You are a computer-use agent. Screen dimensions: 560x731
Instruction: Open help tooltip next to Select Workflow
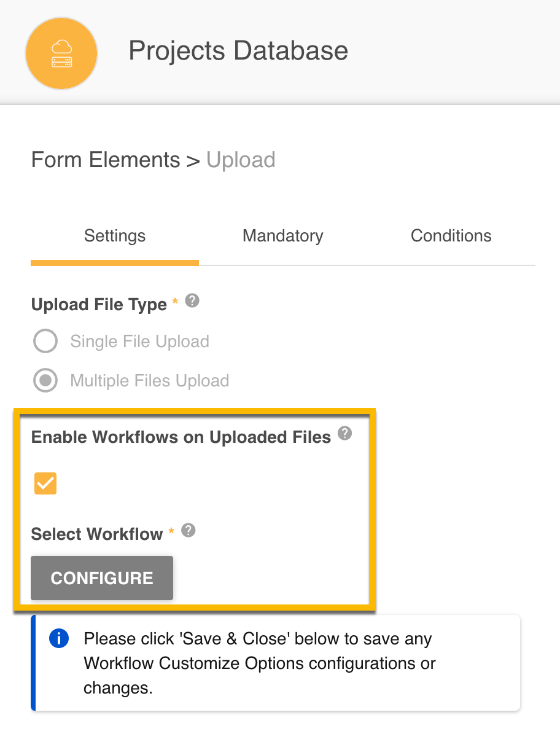(188, 531)
